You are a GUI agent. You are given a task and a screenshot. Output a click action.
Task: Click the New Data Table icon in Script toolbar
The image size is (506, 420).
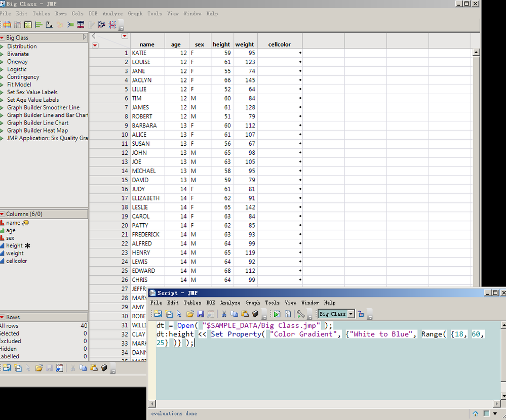(x=158, y=314)
